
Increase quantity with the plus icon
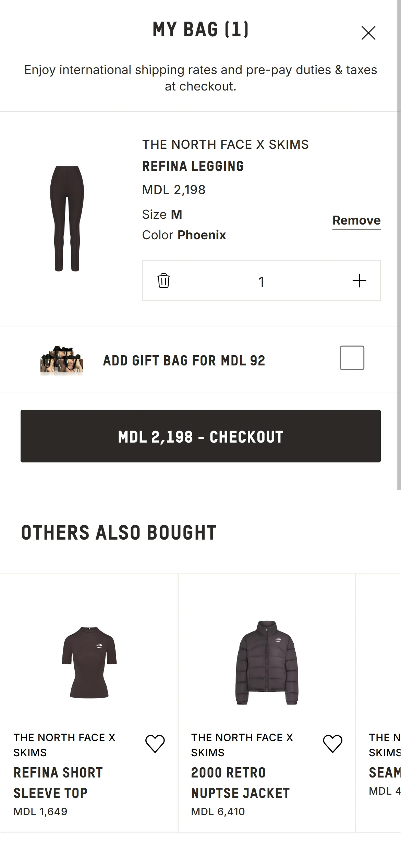[x=359, y=281]
